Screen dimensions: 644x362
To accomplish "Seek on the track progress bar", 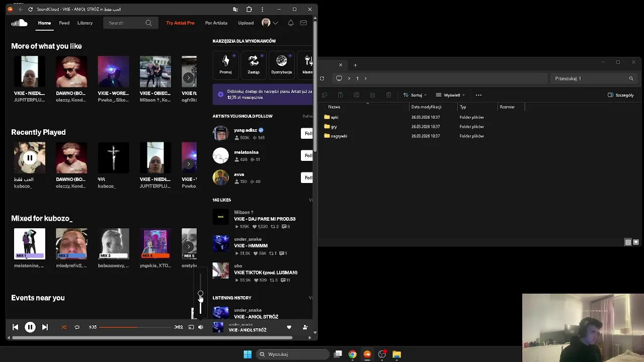I will (135, 327).
